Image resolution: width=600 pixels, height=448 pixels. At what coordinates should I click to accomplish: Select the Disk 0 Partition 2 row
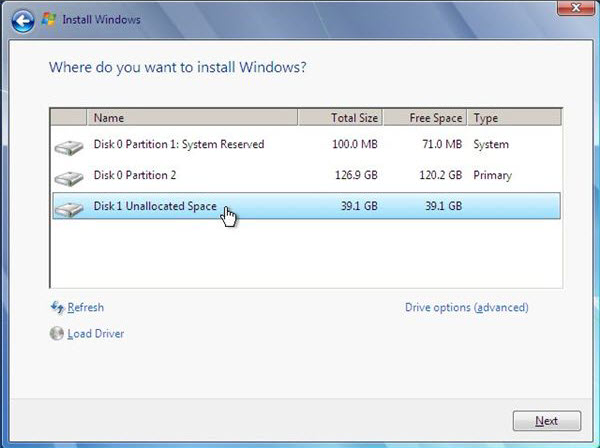pos(306,175)
